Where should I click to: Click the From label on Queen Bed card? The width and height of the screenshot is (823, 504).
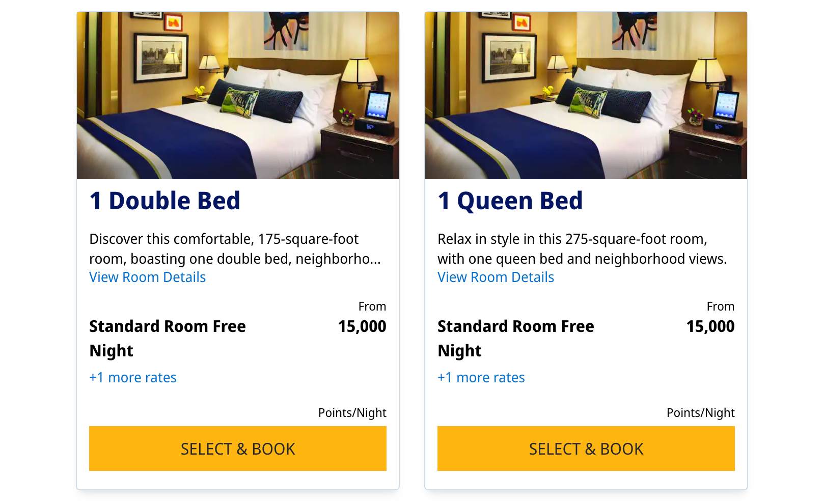pyautogui.click(x=721, y=306)
